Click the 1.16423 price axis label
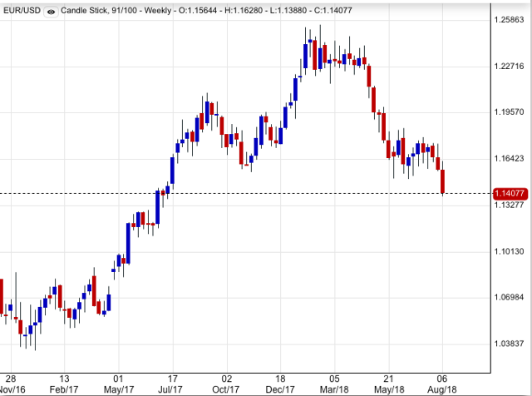The height and width of the screenshot is (396, 532). click(509, 159)
